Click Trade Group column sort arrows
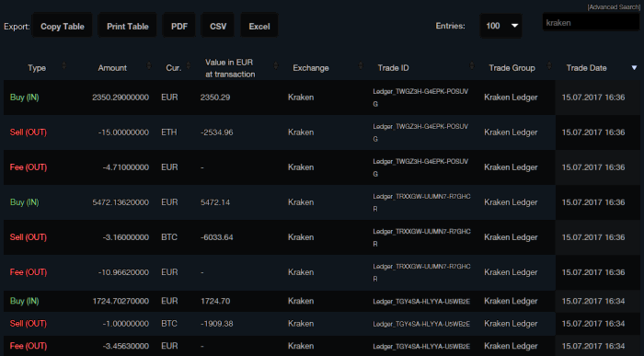 pos(549,65)
